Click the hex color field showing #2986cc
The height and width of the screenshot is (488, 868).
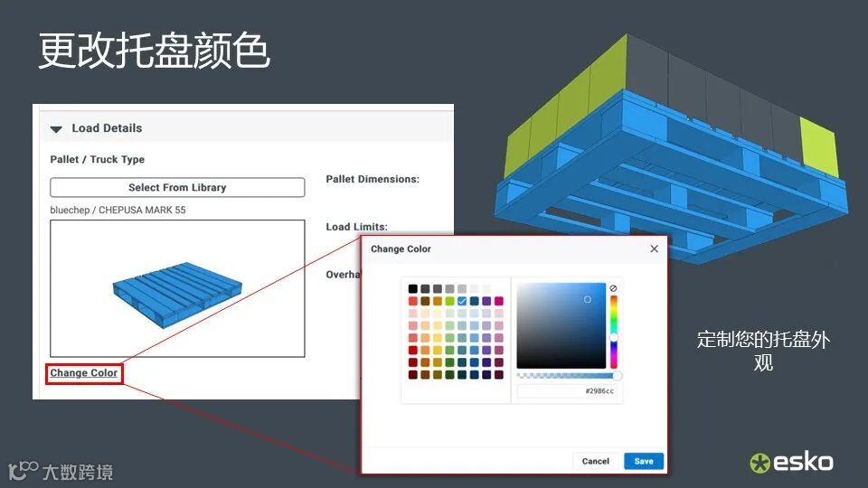567,391
